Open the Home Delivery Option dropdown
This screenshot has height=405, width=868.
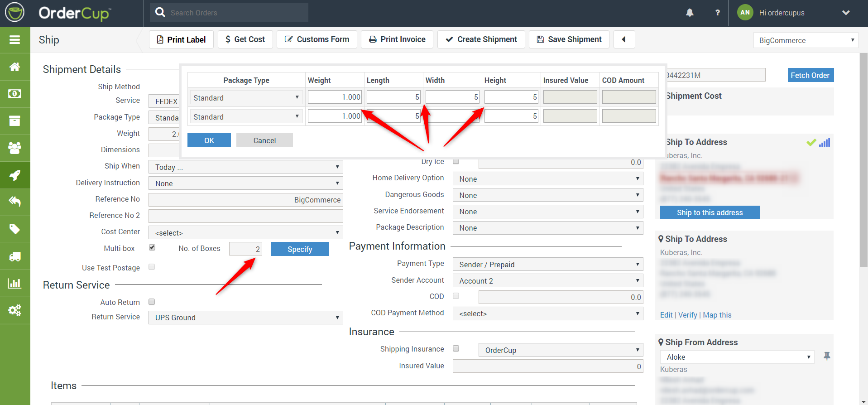click(x=548, y=179)
